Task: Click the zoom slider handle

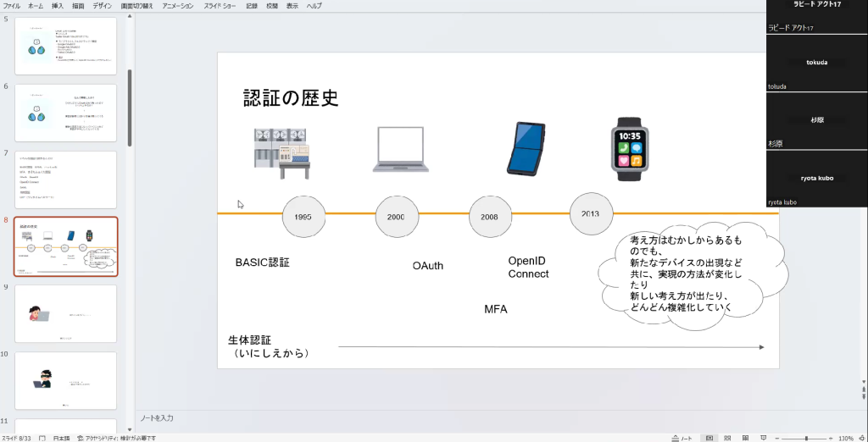Action: pyautogui.click(x=806, y=438)
